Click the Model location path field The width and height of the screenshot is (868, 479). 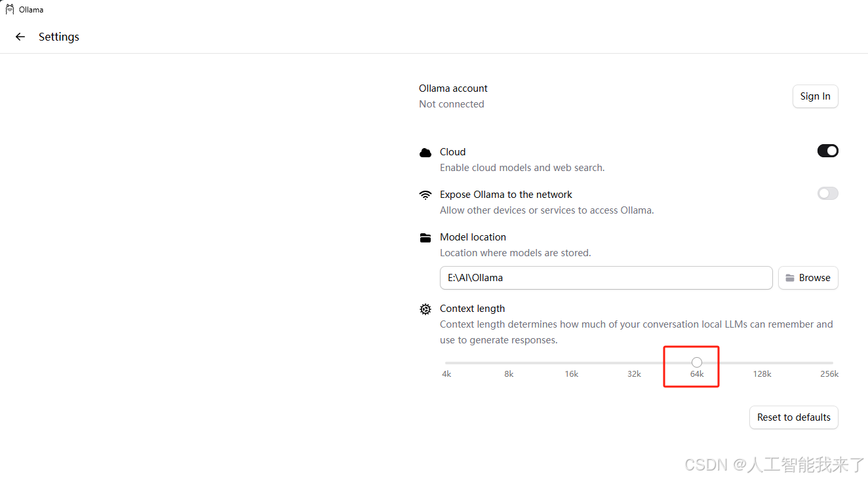click(606, 278)
